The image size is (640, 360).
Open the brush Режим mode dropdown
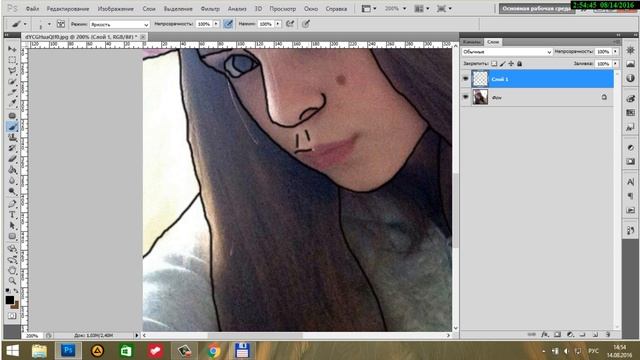pos(120,24)
